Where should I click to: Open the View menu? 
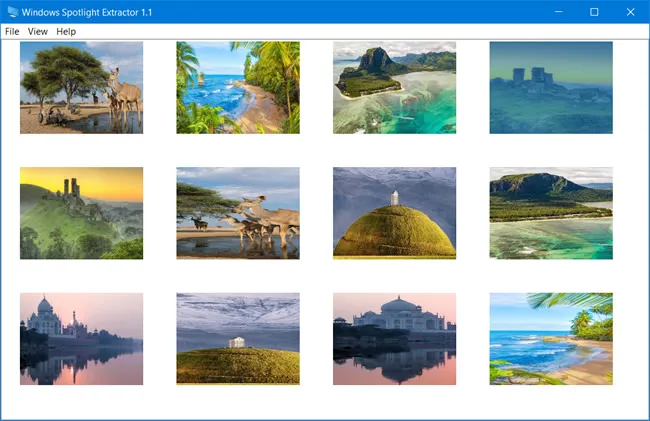point(38,32)
